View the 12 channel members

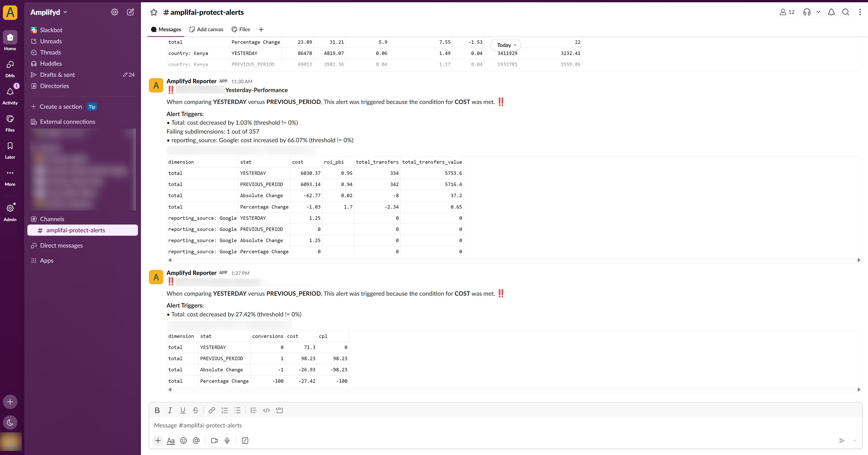(x=787, y=12)
